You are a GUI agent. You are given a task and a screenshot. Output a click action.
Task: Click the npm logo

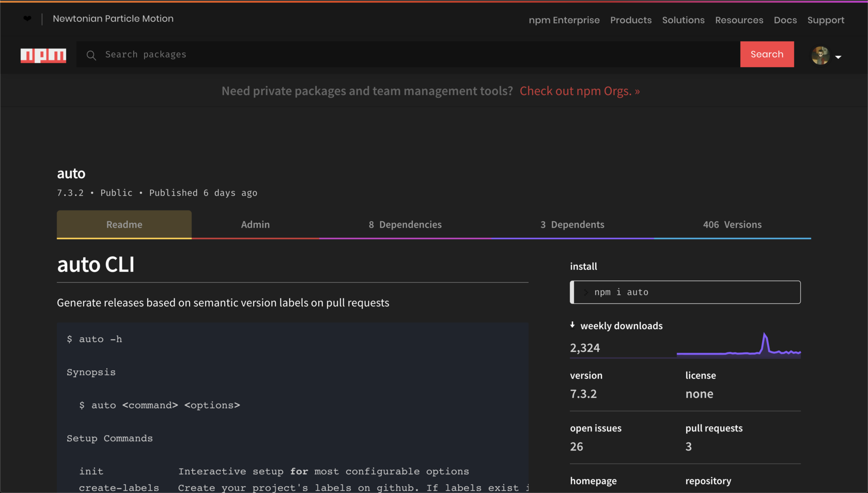[43, 55]
